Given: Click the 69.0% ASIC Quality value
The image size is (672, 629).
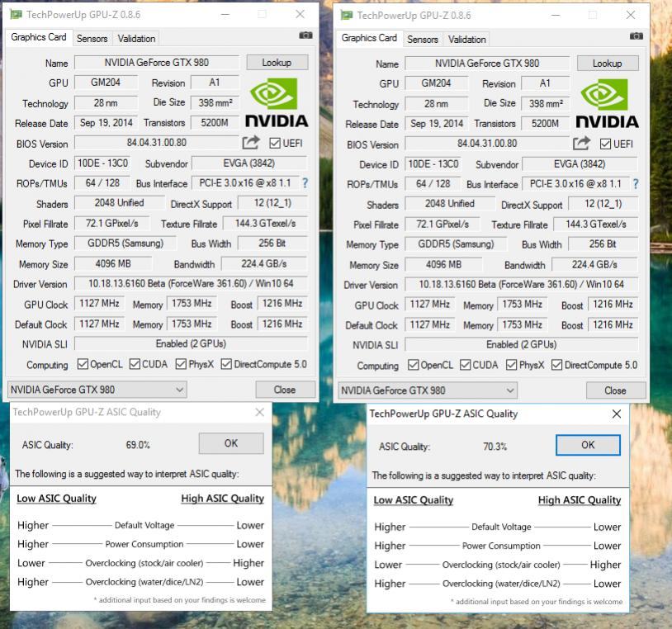Looking at the screenshot, I should point(138,445).
